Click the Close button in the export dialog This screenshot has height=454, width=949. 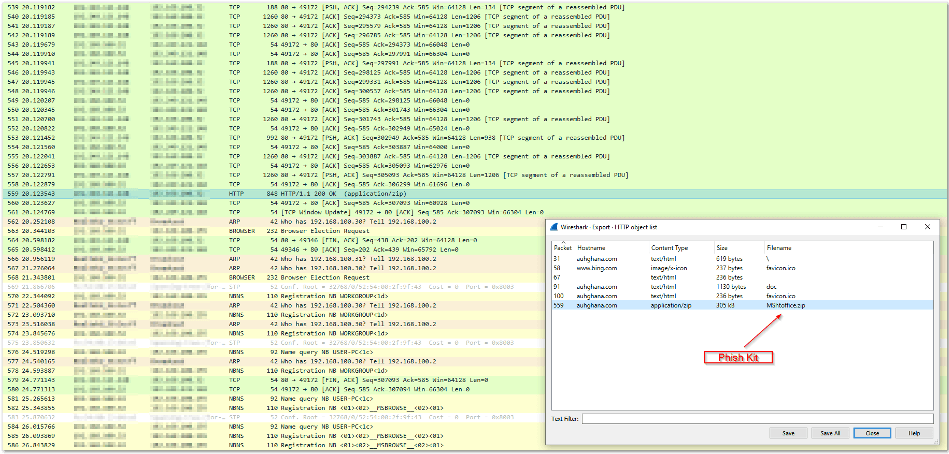(x=872, y=433)
